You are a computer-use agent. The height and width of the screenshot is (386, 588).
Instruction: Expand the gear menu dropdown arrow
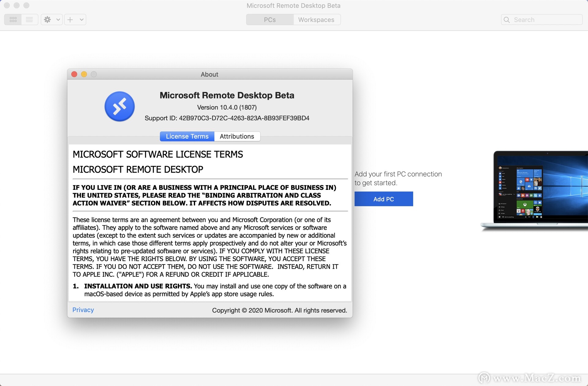pyautogui.click(x=58, y=20)
